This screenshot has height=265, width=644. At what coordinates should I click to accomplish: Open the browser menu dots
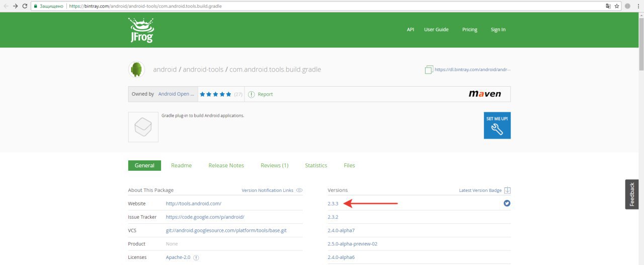click(x=639, y=6)
